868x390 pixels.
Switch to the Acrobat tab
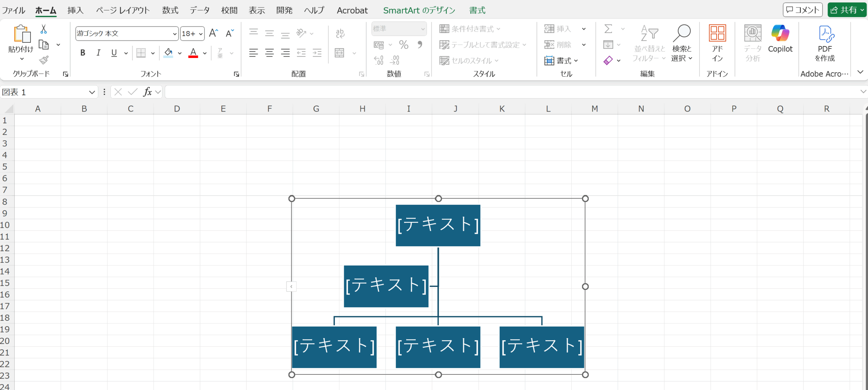352,10
